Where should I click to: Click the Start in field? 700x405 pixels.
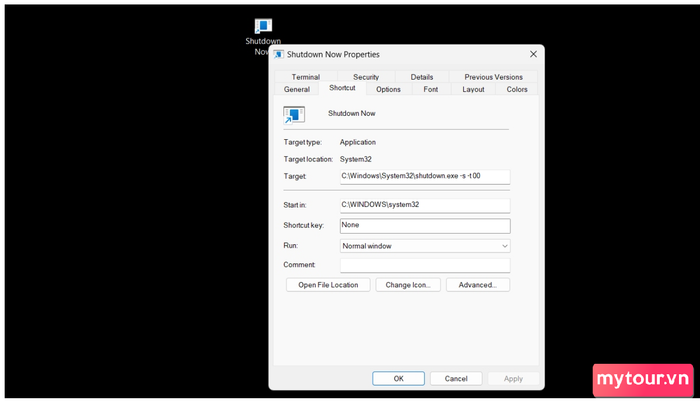425,205
